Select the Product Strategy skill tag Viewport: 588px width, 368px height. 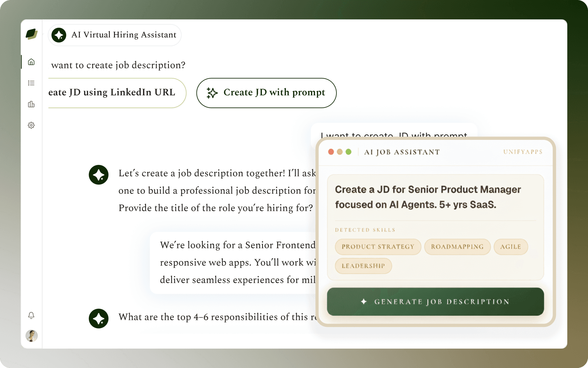point(378,247)
